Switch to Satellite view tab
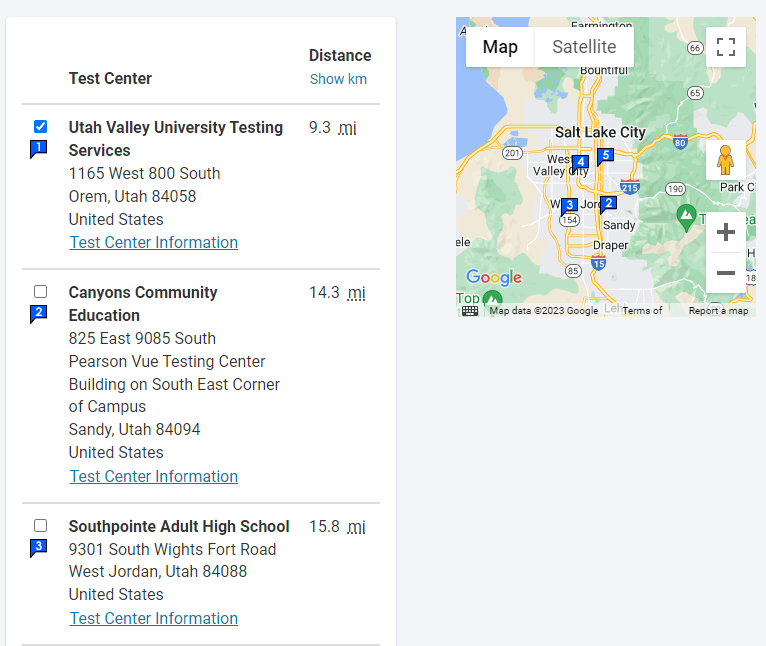Screen dimensions: 766x646 [584, 47]
